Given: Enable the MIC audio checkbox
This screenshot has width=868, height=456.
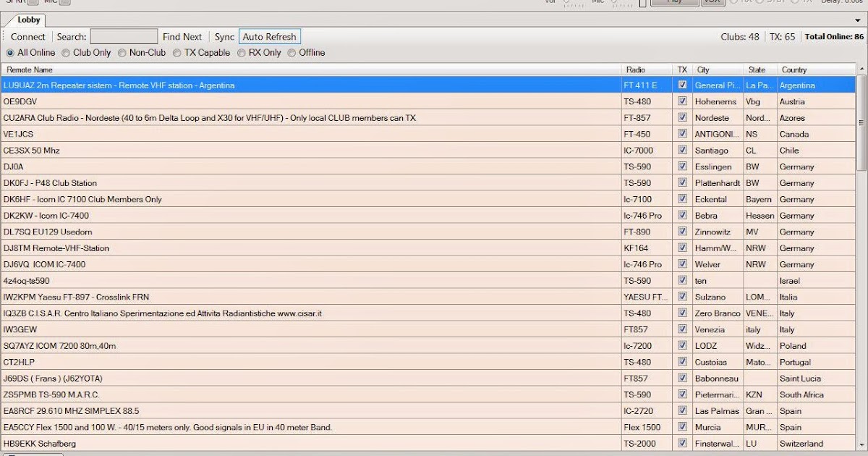Looking at the screenshot, I should point(63,2).
